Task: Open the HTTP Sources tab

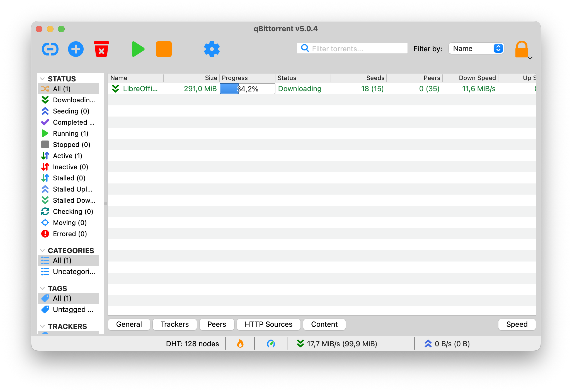Action: tap(269, 325)
